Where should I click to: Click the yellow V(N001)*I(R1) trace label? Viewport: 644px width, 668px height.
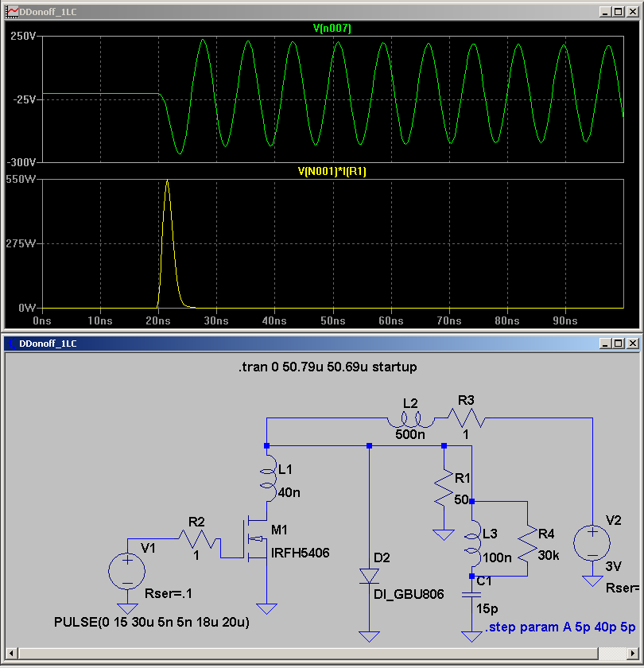pyautogui.click(x=332, y=171)
